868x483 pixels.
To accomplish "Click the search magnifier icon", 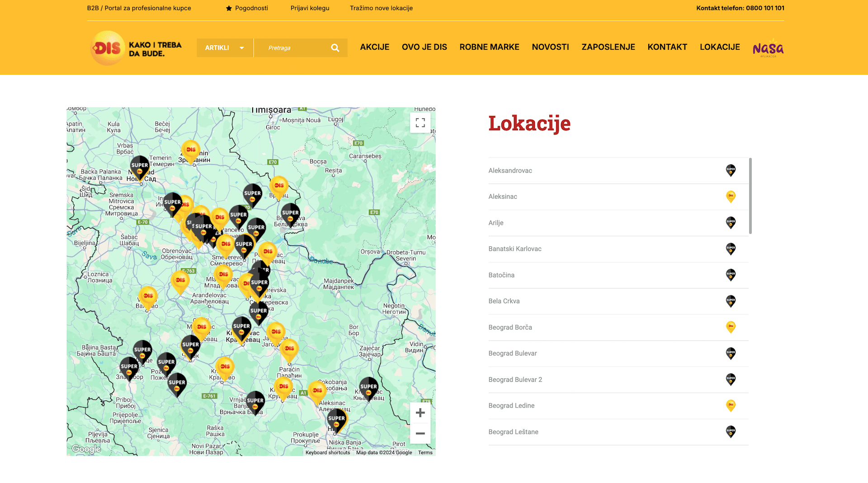I will pos(335,48).
